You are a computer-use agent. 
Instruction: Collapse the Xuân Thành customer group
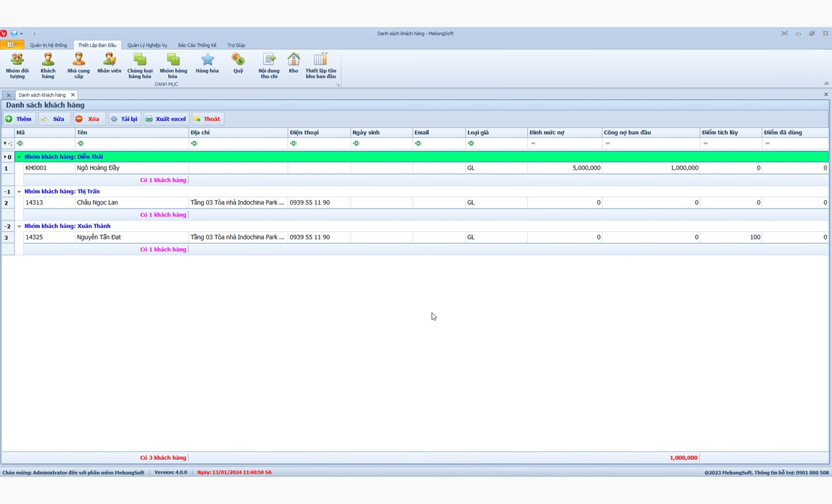[19, 226]
